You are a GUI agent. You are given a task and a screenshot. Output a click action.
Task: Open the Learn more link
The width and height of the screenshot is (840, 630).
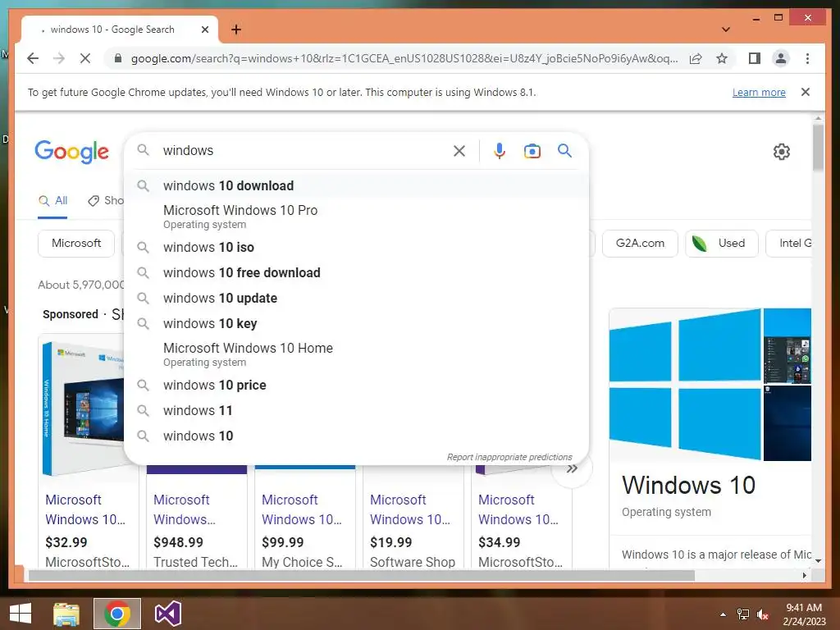(759, 92)
